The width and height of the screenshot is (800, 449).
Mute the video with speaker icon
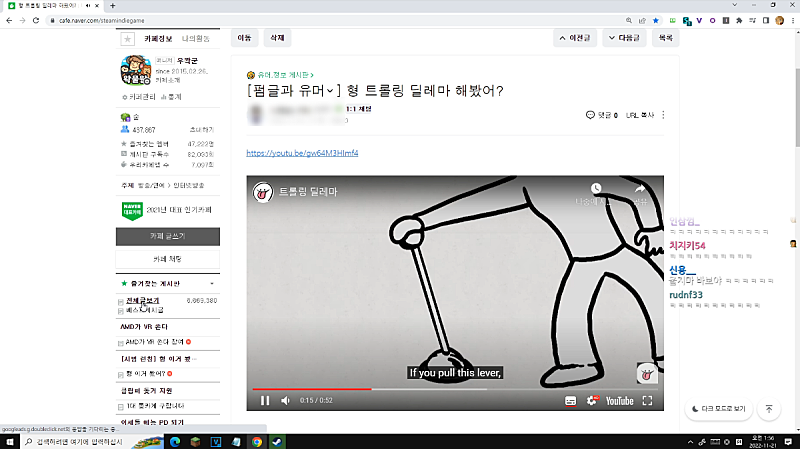click(285, 401)
